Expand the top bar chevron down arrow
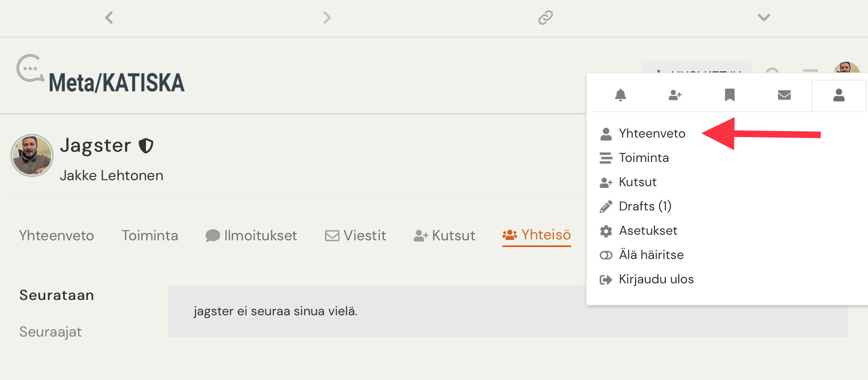The image size is (868, 380). coord(763,17)
